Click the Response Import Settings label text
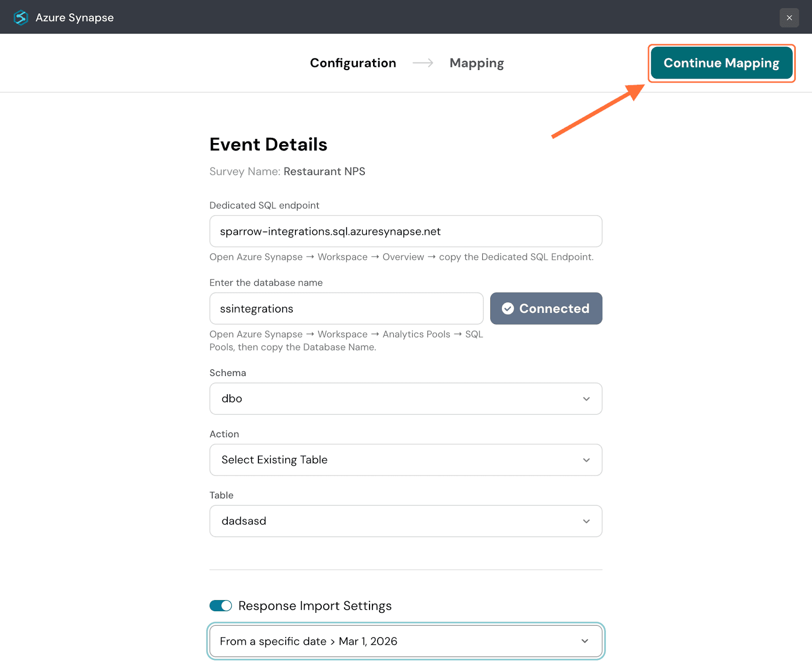The height and width of the screenshot is (662, 812). coord(315,606)
